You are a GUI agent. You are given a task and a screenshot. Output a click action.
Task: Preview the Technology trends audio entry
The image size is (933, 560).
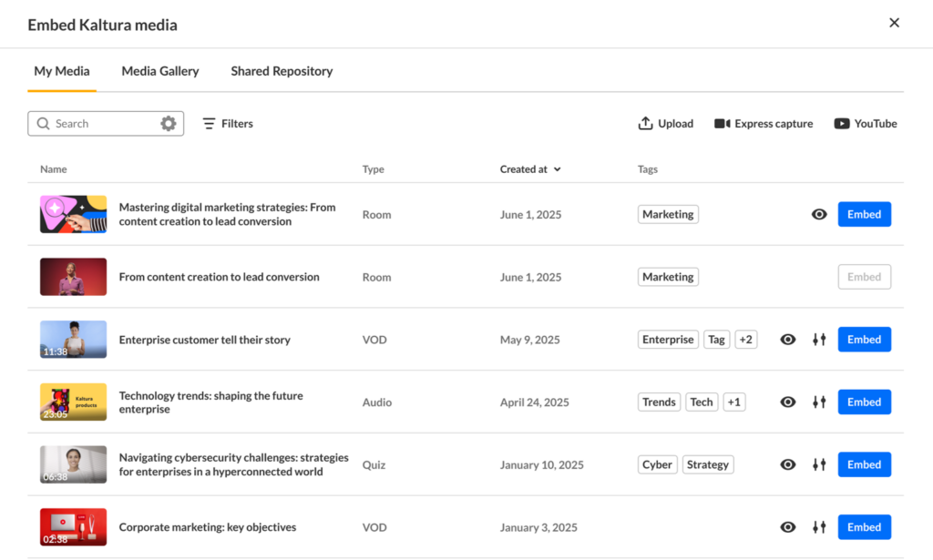pyautogui.click(x=788, y=402)
